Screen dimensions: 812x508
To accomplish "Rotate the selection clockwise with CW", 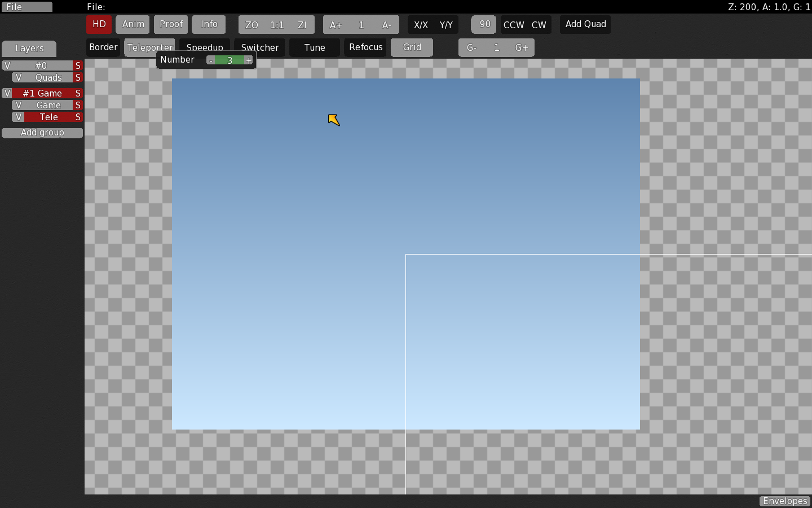I will click(539, 24).
